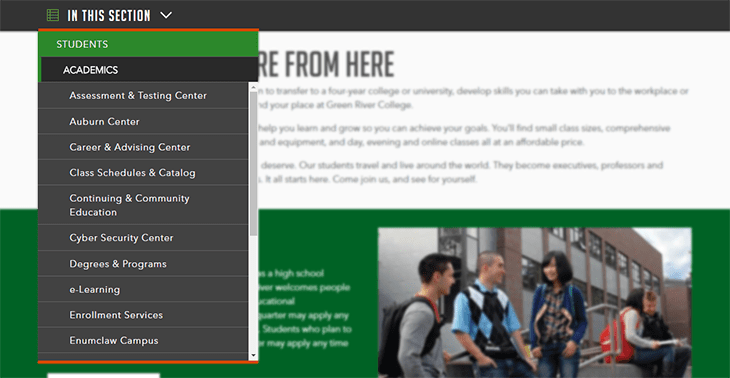Open the Students menu entry
The width and height of the screenshot is (730, 378).
pos(148,44)
